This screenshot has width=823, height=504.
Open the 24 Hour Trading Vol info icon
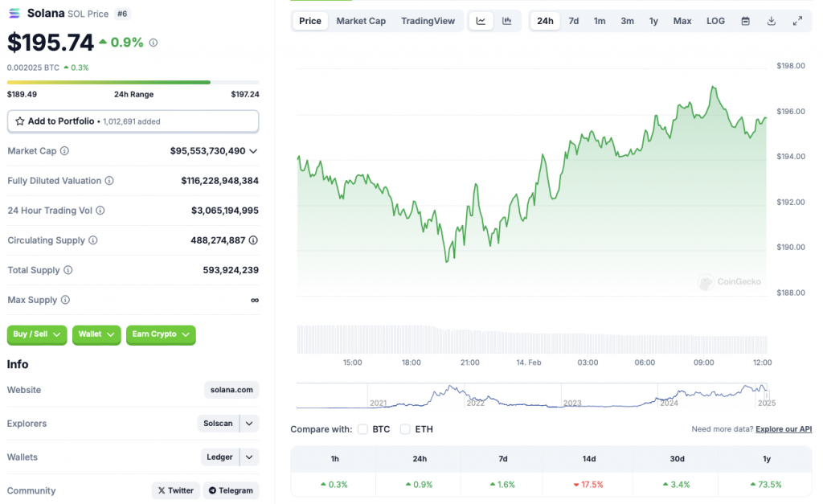[x=100, y=211]
